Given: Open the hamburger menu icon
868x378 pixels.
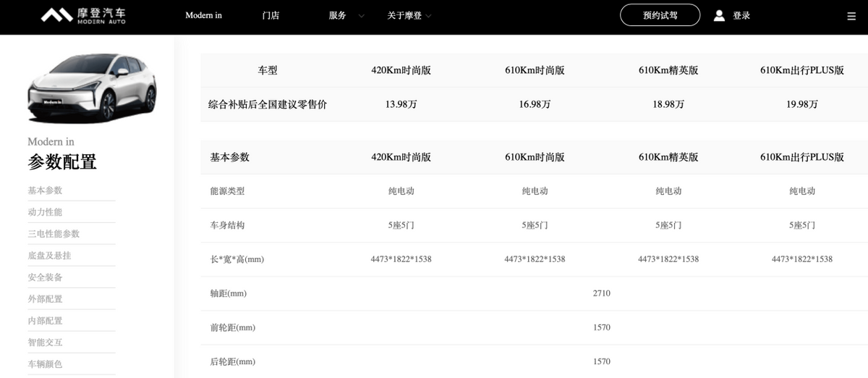Looking at the screenshot, I should pos(851,16).
